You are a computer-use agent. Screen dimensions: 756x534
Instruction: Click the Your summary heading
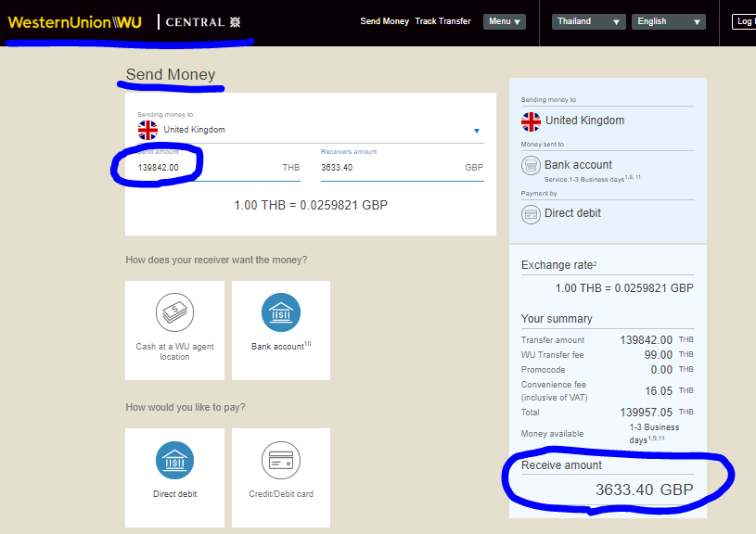pyautogui.click(x=557, y=319)
